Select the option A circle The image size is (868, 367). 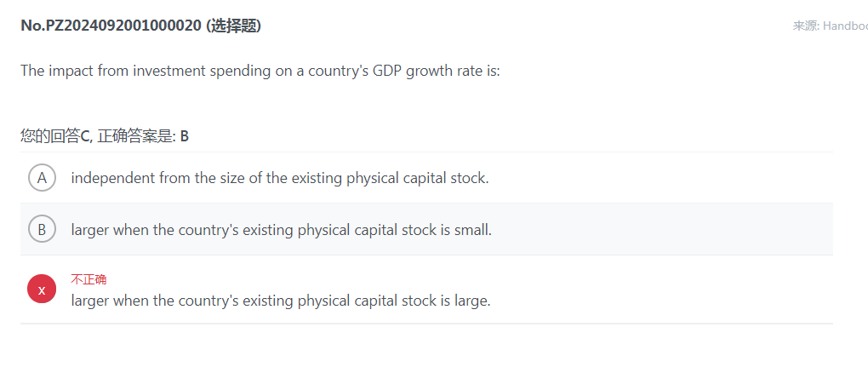(x=42, y=178)
